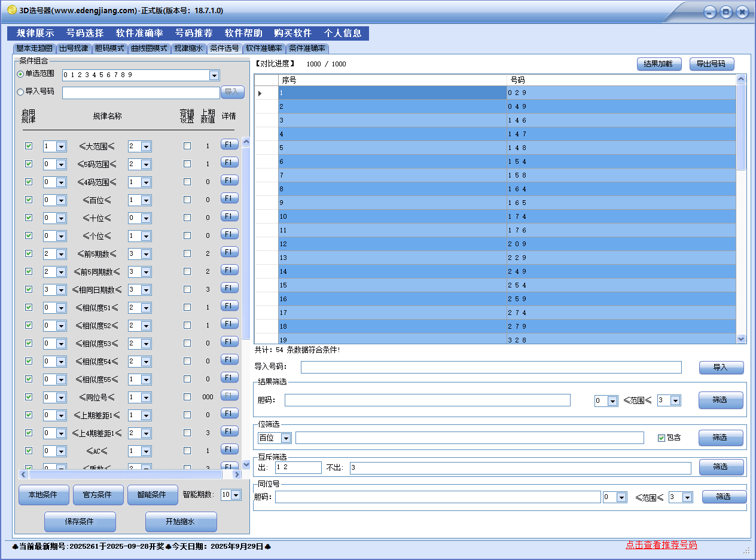Disable the 大范围 rule checkbox
Viewport: 756px width, 560px height.
(29, 146)
